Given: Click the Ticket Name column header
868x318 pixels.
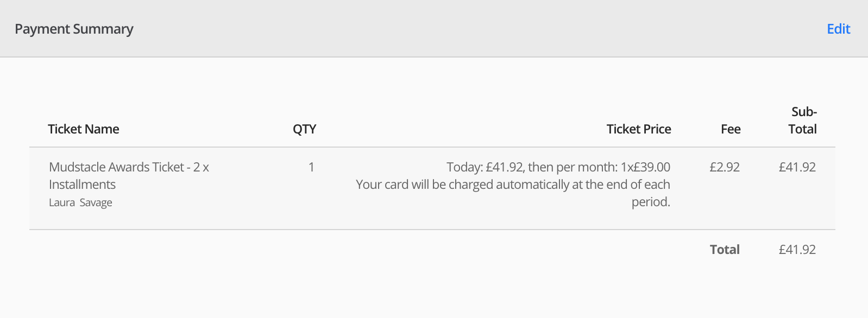Looking at the screenshot, I should pos(83,129).
